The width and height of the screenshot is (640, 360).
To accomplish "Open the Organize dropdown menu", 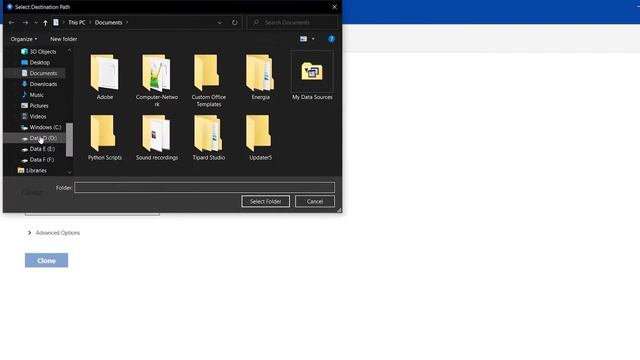I will coord(24,39).
